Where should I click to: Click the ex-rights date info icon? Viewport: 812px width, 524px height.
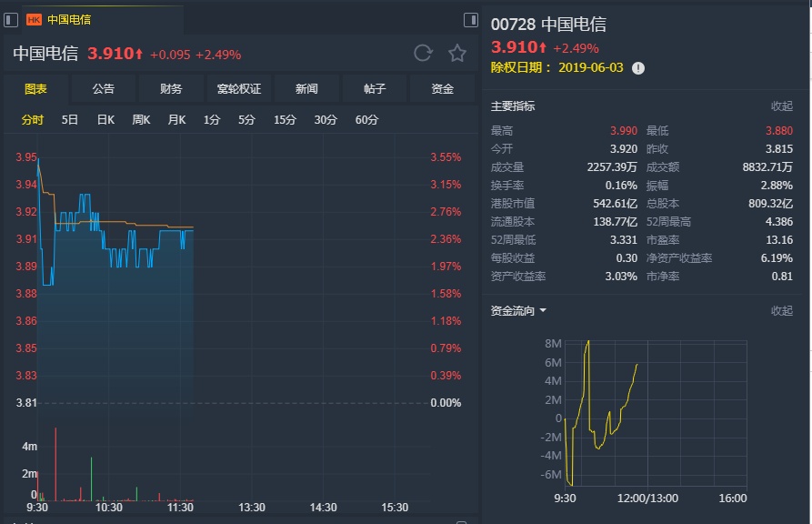click(638, 68)
